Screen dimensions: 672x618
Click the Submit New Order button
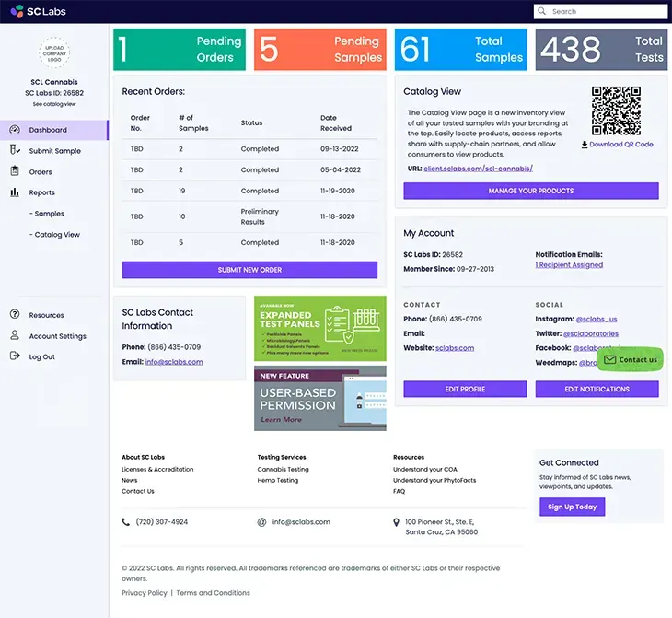(249, 270)
